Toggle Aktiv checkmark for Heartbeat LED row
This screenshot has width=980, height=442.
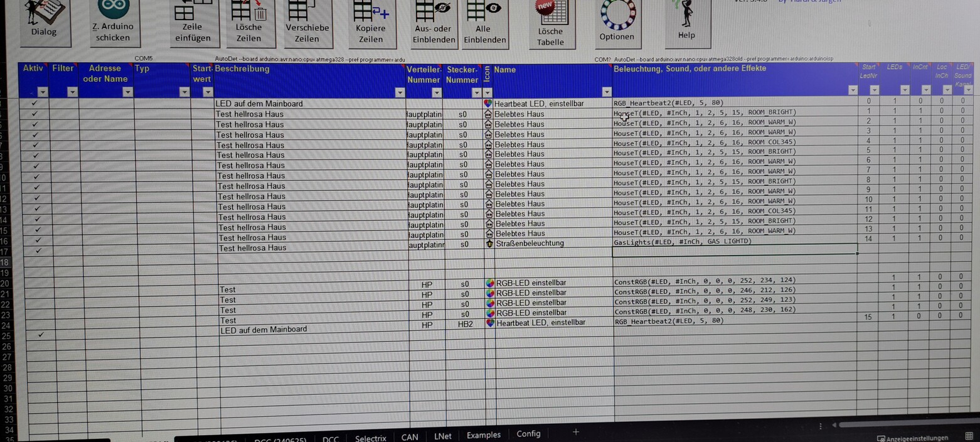(34, 103)
